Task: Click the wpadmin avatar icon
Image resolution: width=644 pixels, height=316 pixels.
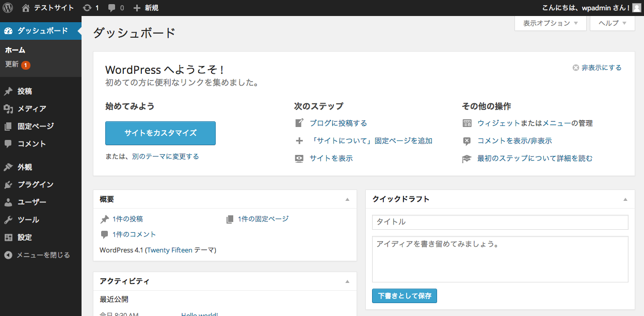Action: coord(637,8)
